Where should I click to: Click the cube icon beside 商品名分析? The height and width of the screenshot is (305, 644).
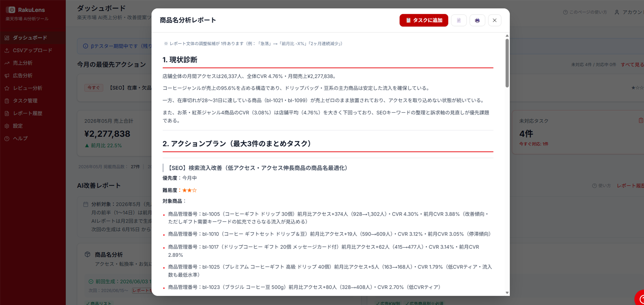tap(87, 255)
